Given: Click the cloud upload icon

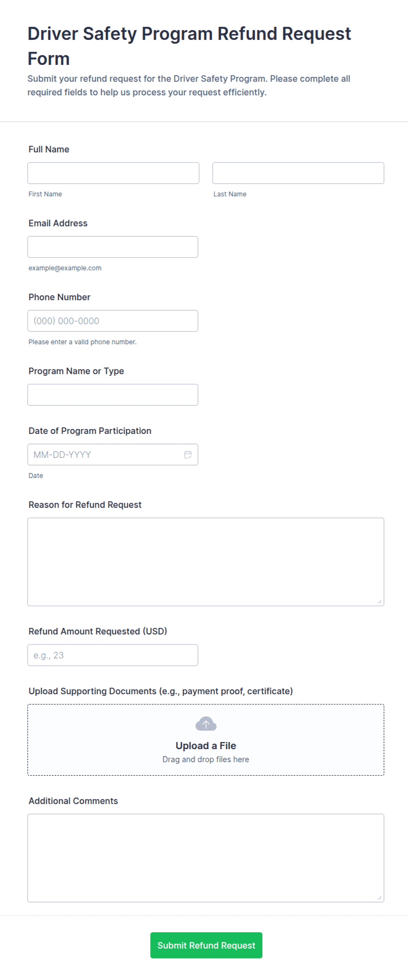Looking at the screenshot, I should point(206,724).
